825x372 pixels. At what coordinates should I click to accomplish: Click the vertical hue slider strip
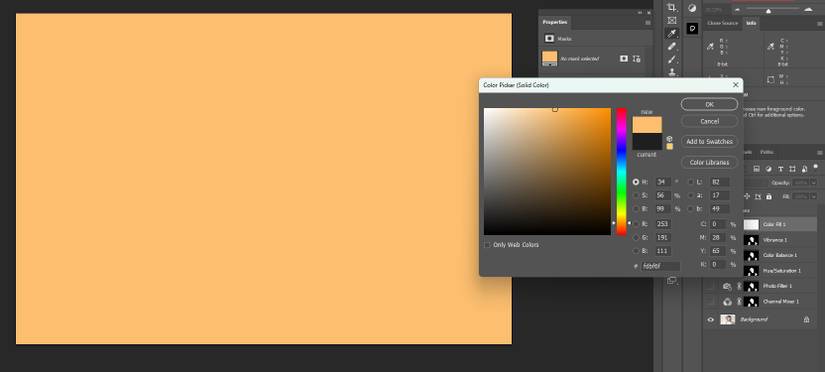tap(621, 172)
